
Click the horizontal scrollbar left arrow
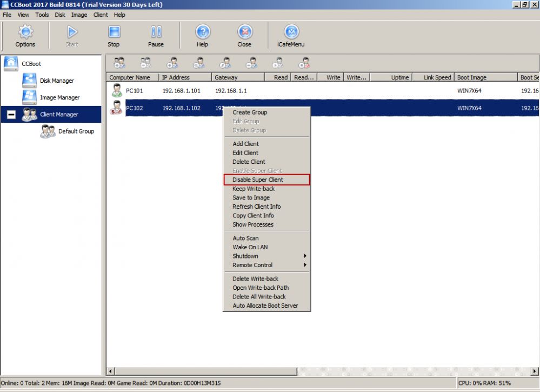click(111, 371)
